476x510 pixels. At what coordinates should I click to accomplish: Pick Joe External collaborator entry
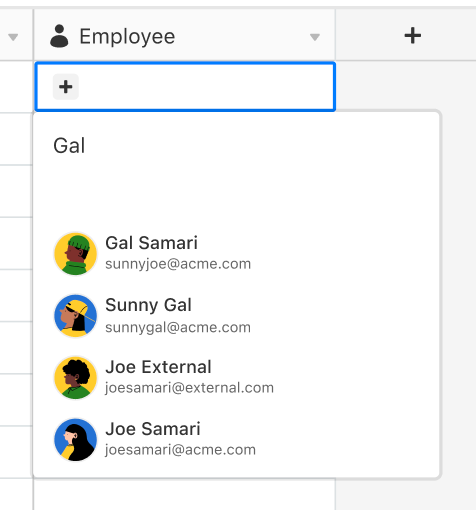[x=237, y=378]
